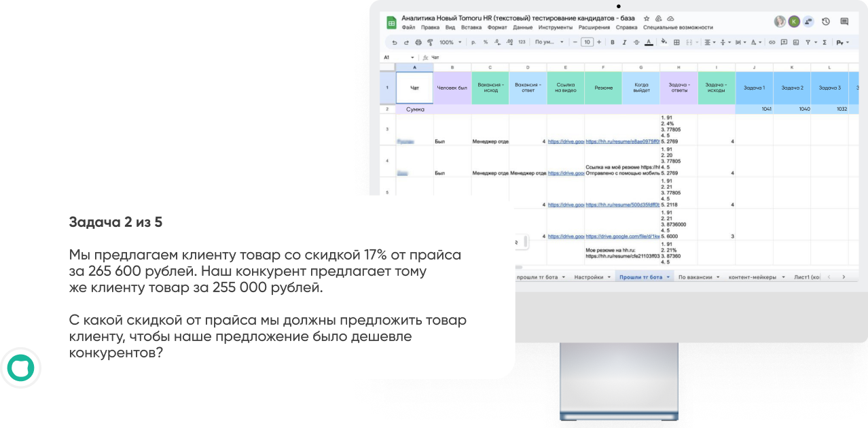Image resolution: width=868 pixels, height=428 pixels.
Task: Open the functions sigma menu
Action: coord(824,42)
